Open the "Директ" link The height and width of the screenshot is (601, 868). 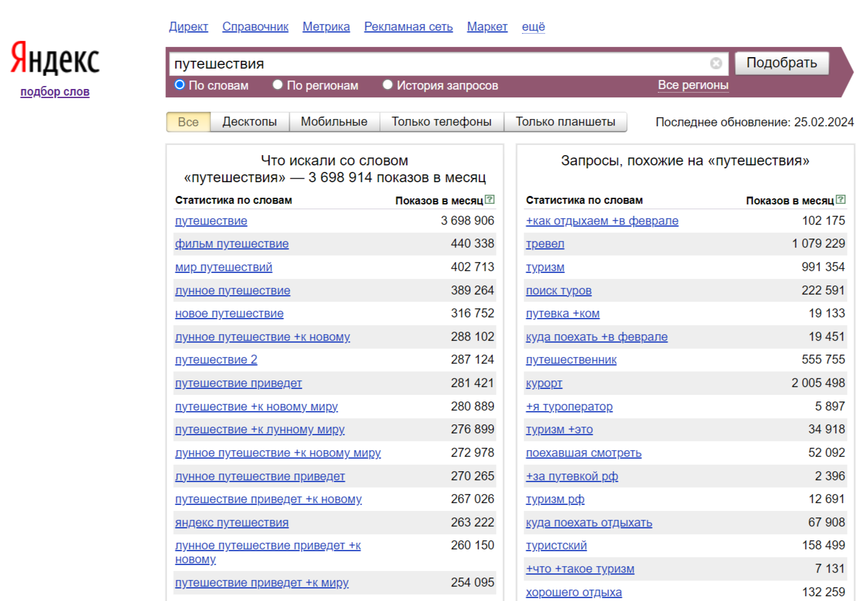point(188,26)
